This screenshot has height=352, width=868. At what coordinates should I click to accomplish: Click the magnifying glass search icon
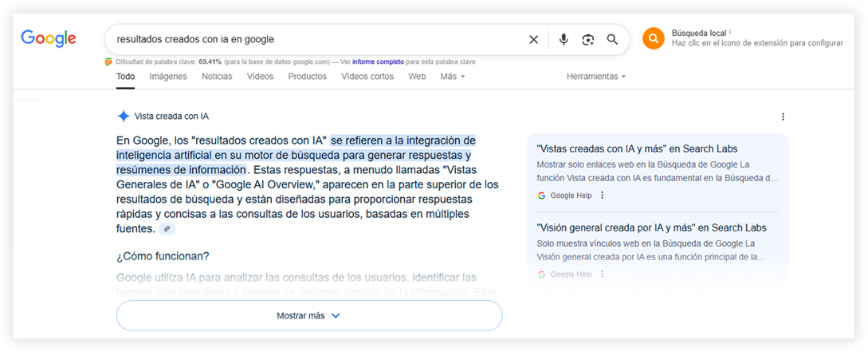(612, 39)
